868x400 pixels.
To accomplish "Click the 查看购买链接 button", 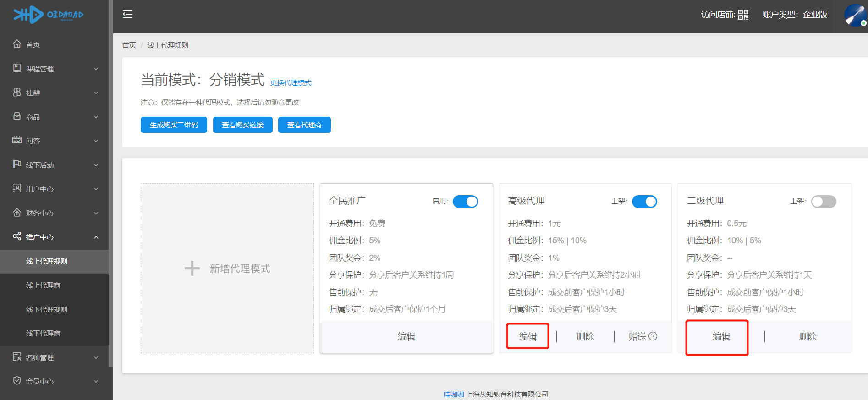I will [243, 125].
